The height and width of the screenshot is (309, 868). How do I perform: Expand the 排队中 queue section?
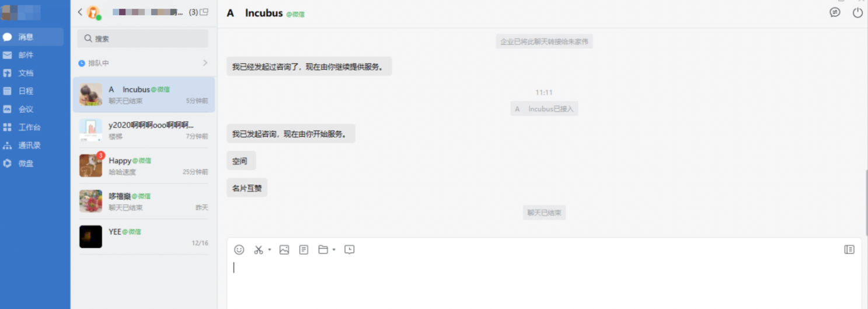[143, 63]
